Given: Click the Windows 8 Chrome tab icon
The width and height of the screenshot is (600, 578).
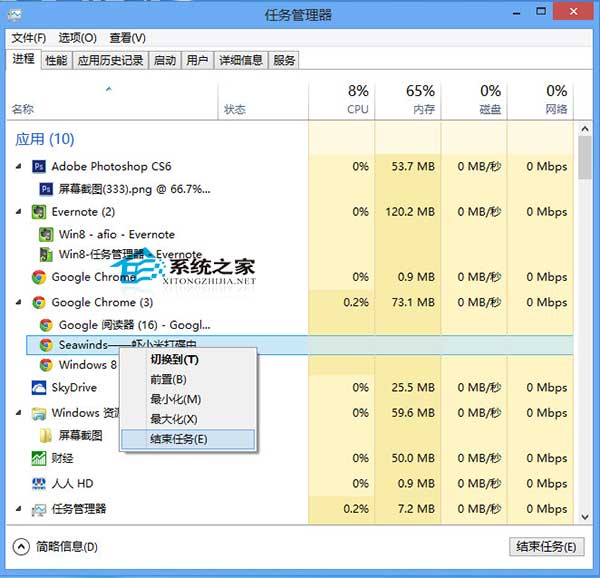Looking at the screenshot, I should click(46, 365).
